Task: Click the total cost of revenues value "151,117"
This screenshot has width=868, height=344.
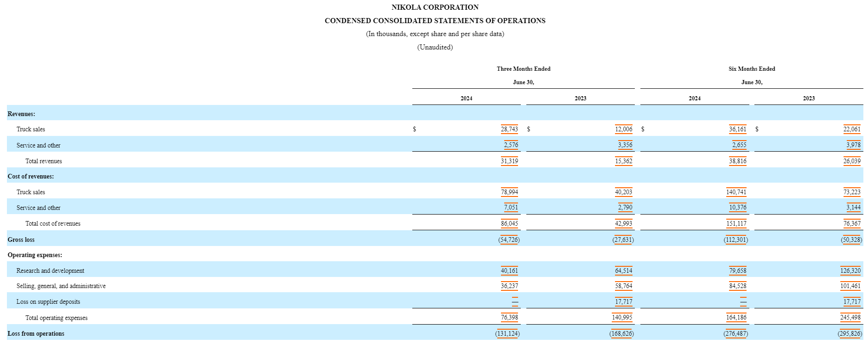Action: [x=736, y=224]
